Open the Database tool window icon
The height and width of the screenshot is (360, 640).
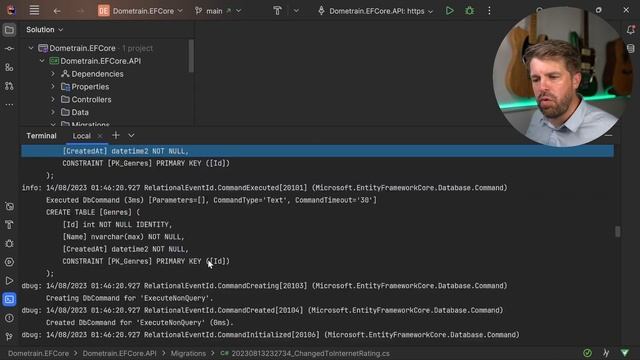point(631,49)
